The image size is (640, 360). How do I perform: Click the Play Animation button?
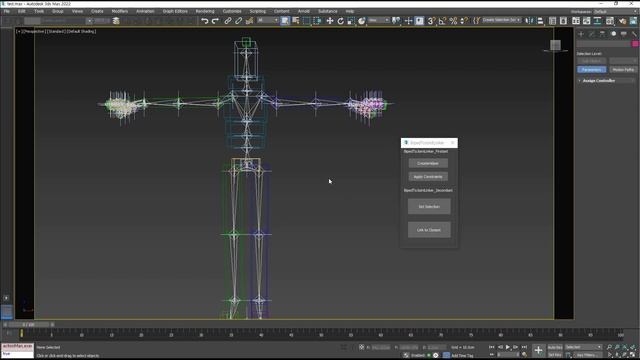click(508, 347)
